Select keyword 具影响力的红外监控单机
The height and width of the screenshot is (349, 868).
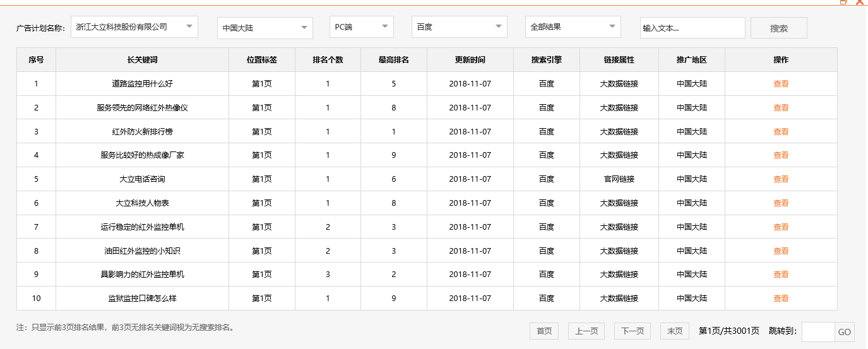(142, 275)
